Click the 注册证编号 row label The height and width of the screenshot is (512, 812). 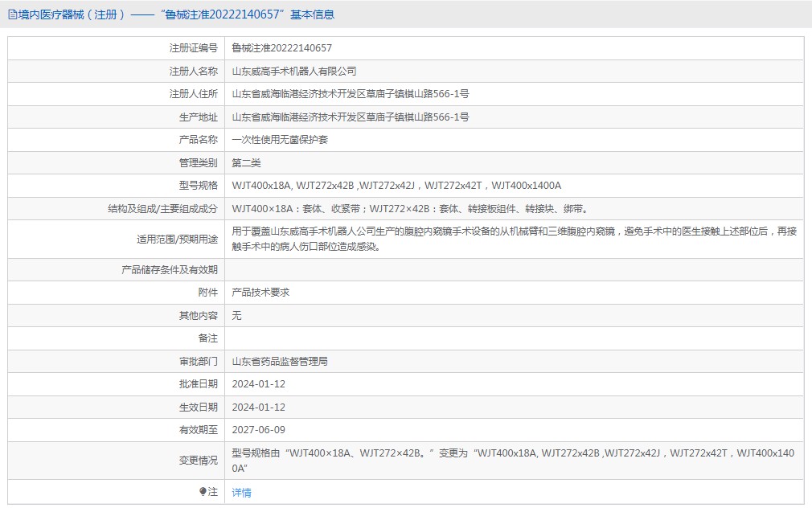coord(194,48)
